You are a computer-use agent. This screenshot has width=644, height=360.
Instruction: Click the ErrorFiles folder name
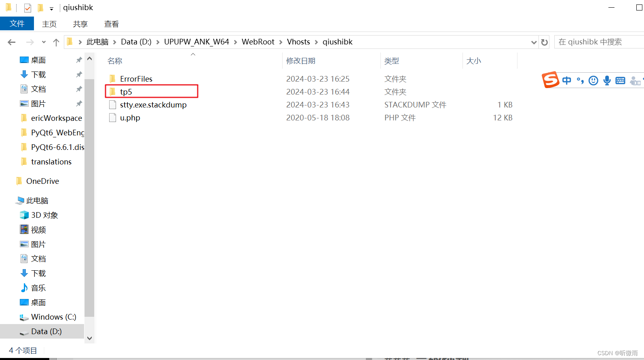[136, 79]
